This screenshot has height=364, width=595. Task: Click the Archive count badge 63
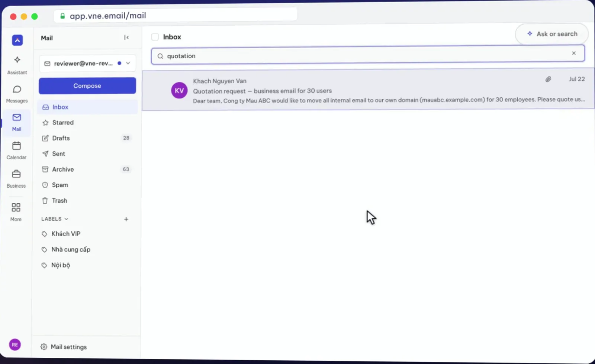point(126,169)
